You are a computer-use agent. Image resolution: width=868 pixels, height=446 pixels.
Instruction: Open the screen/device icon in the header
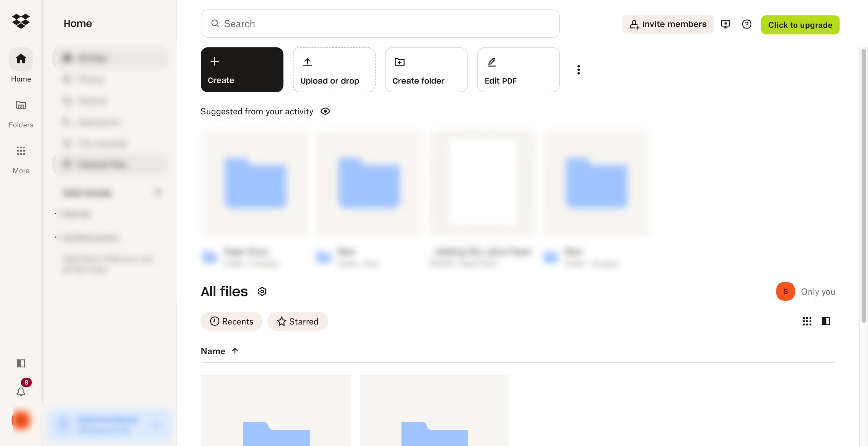(x=726, y=24)
